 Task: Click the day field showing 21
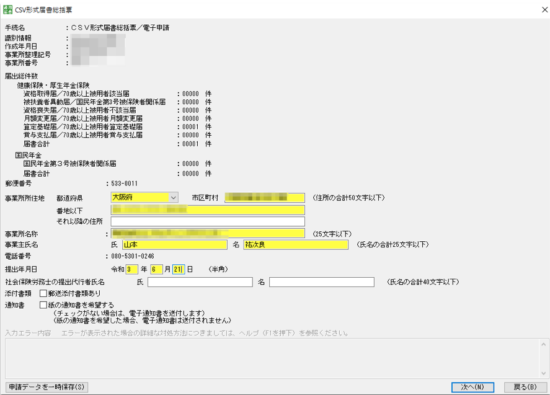[178, 269]
